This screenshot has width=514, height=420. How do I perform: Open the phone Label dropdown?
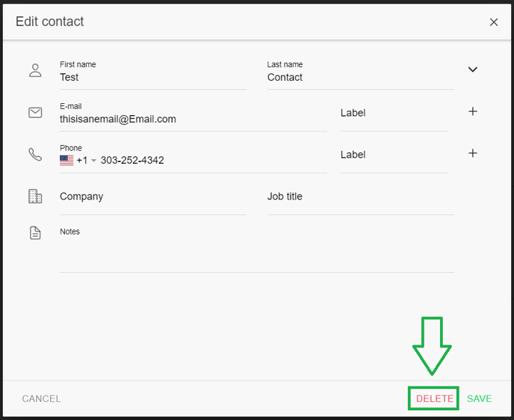click(x=394, y=155)
